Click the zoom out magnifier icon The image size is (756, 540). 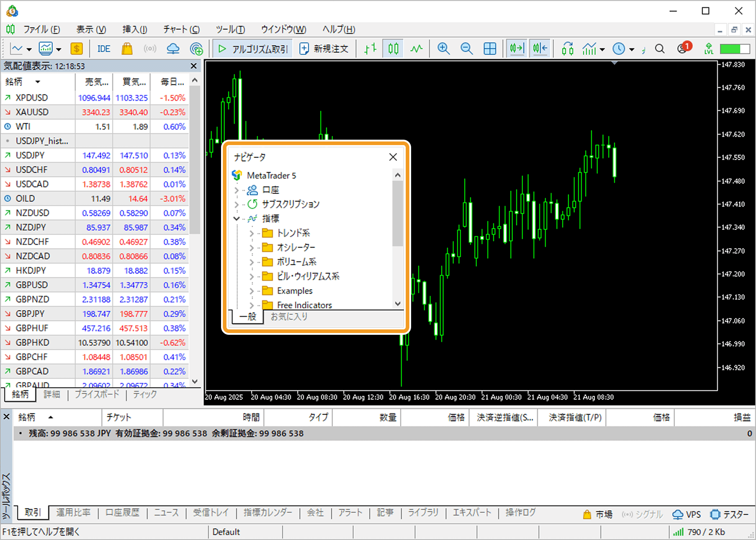[x=467, y=49]
